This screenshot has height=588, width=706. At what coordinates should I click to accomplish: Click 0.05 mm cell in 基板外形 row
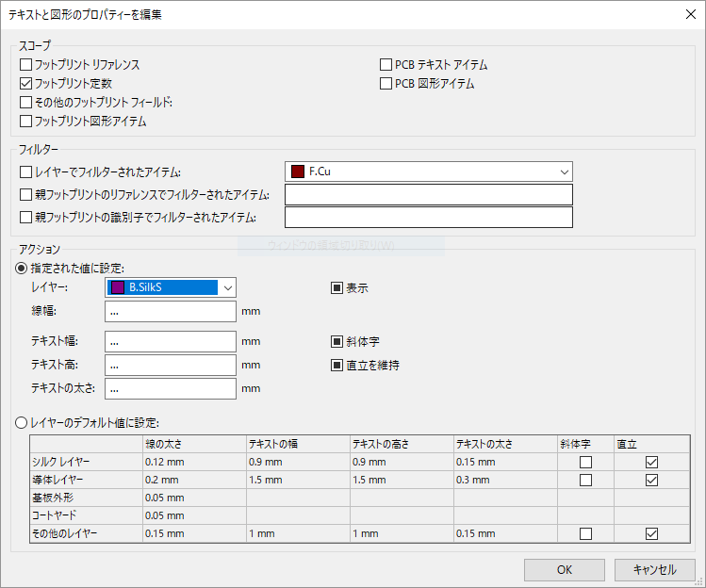[194, 498]
